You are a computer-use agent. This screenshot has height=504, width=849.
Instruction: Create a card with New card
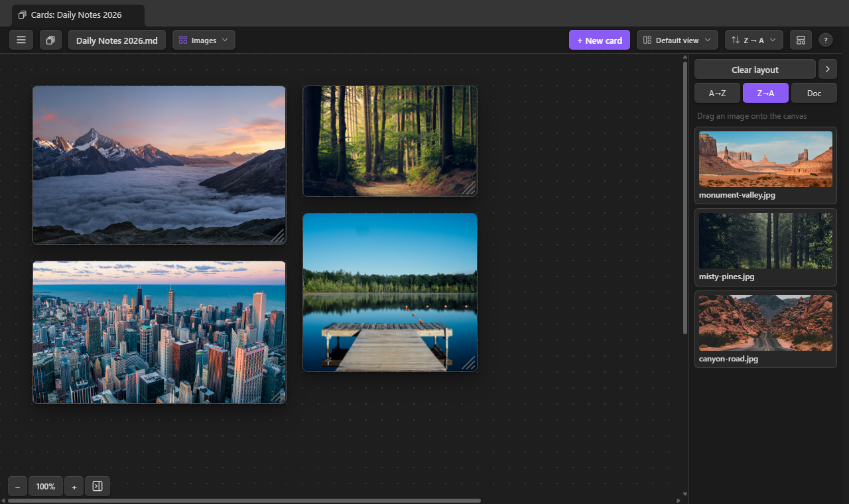click(x=600, y=40)
